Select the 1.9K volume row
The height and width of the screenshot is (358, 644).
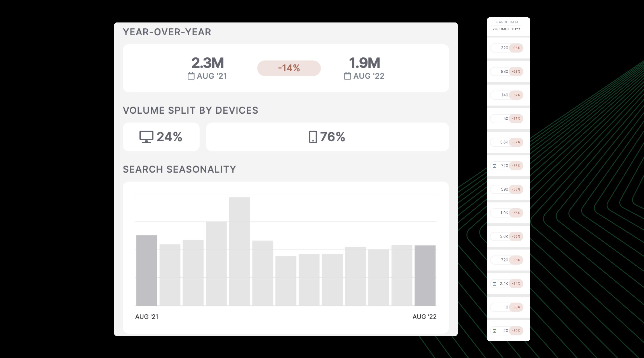pos(504,213)
